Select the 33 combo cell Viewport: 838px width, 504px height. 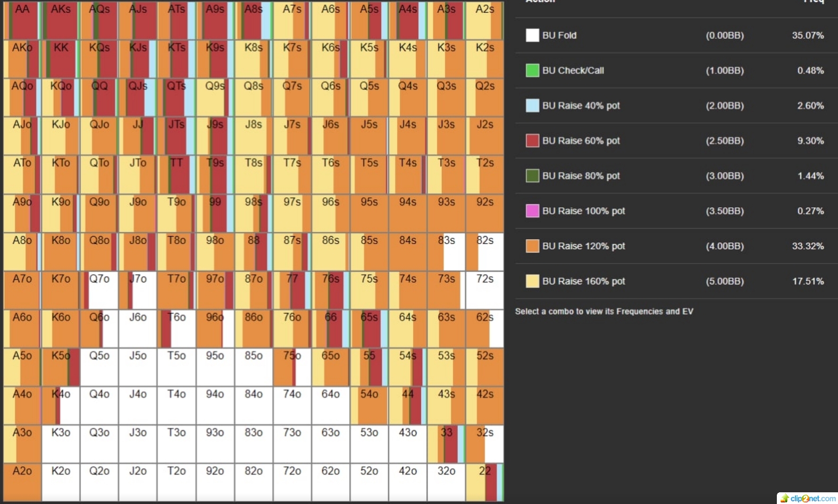(446, 444)
